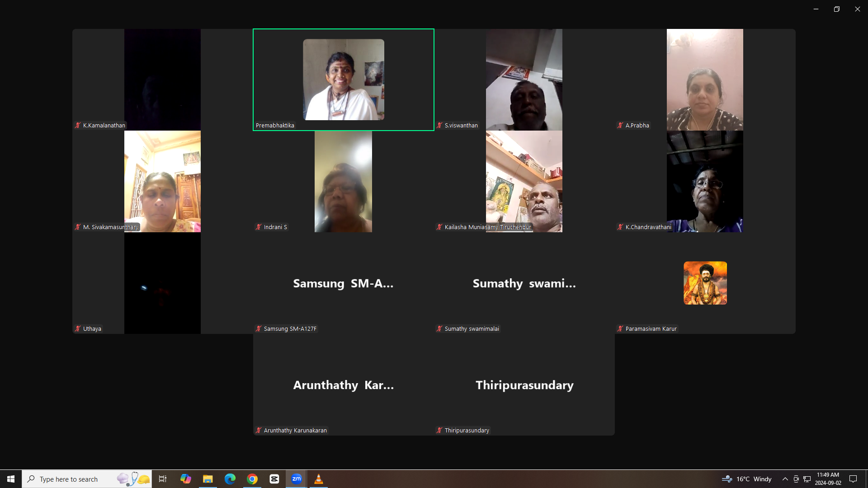
Task: Launch Google Chrome from the taskbar
Action: [x=252, y=479]
